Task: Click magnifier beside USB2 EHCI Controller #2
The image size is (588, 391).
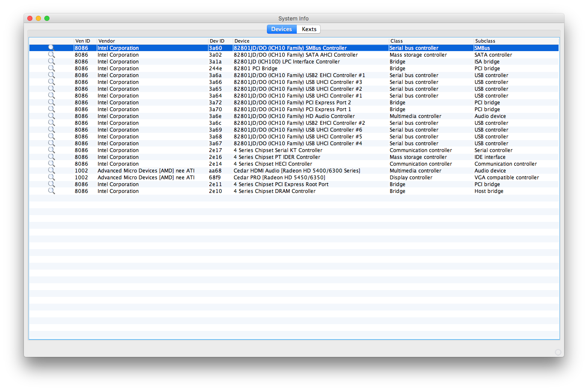Action: click(52, 123)
